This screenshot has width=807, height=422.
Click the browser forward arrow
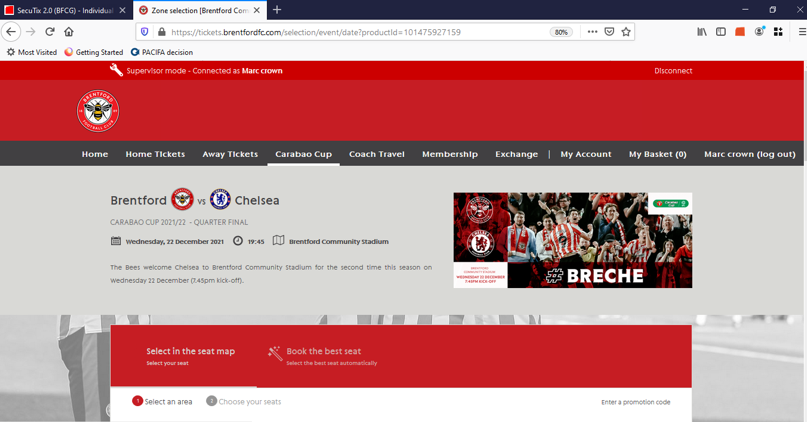[31, 32]
